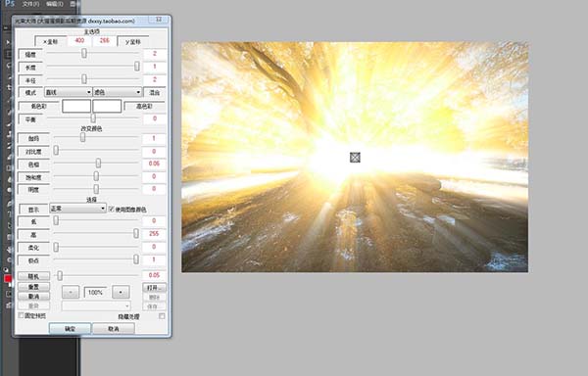Confirm with the 确定 button

70,328
